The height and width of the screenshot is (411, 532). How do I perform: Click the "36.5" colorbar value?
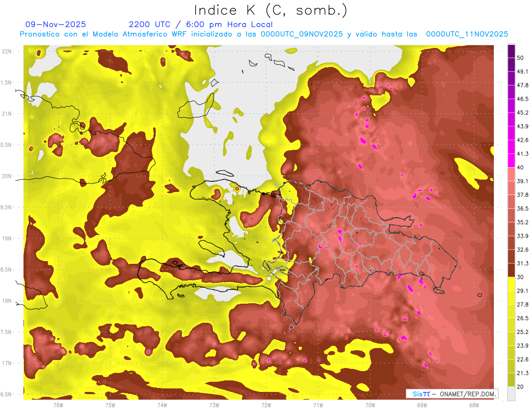tap(523, 208)
